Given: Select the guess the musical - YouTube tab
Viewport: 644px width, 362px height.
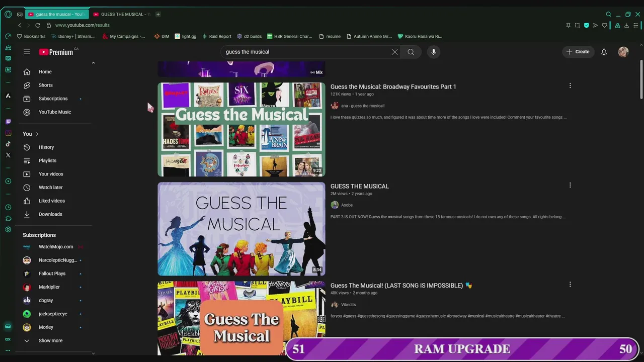Looking at the screenshot, I should click(x=56, y=14).
